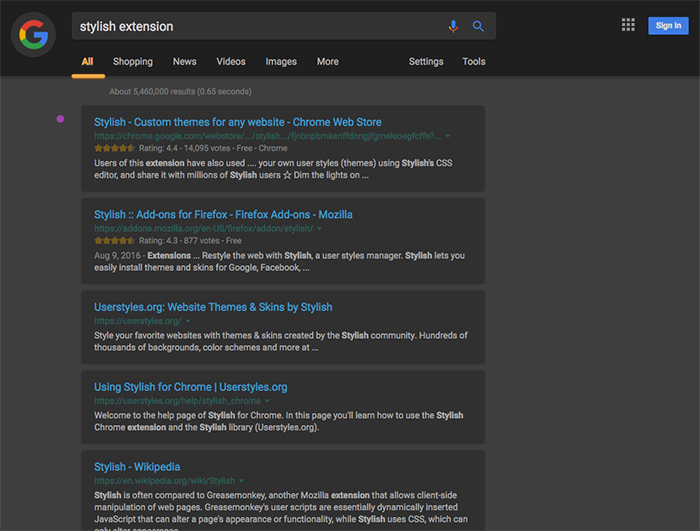
Task: Expand dropdown arrow beside chrome.google.com URL
Action: tap(448, 136)
